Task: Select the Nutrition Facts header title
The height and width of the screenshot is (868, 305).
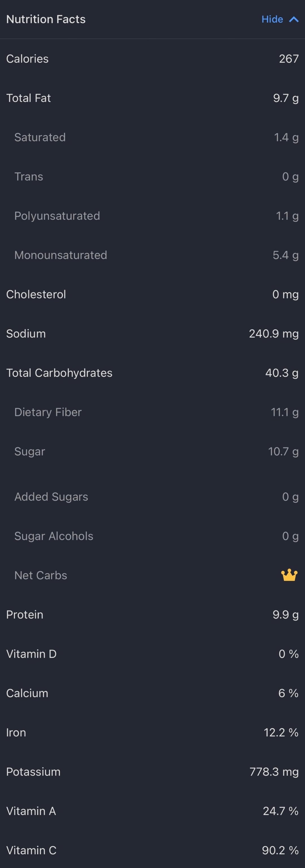Action: [x=46, y=19]
